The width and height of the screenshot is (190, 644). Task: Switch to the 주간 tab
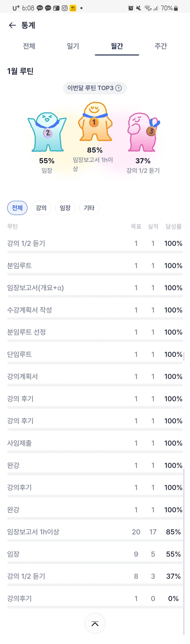click(161, 46)
